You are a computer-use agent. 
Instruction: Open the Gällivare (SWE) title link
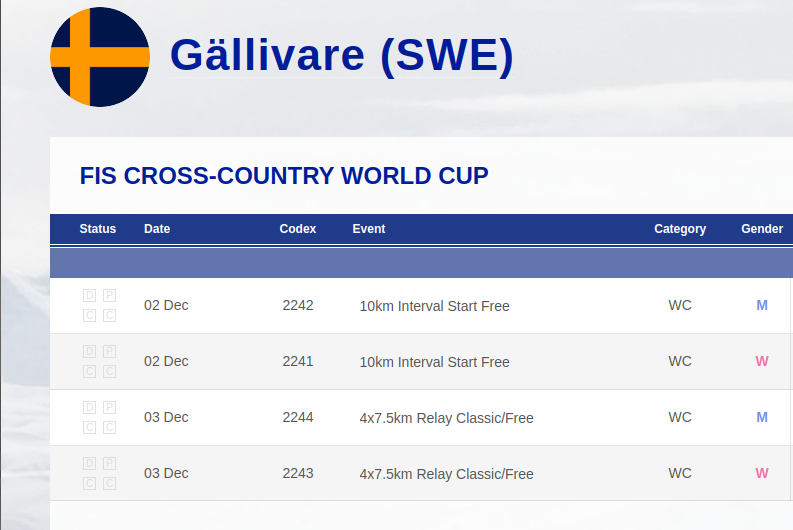pyautogui.click(x=342, y=55)
